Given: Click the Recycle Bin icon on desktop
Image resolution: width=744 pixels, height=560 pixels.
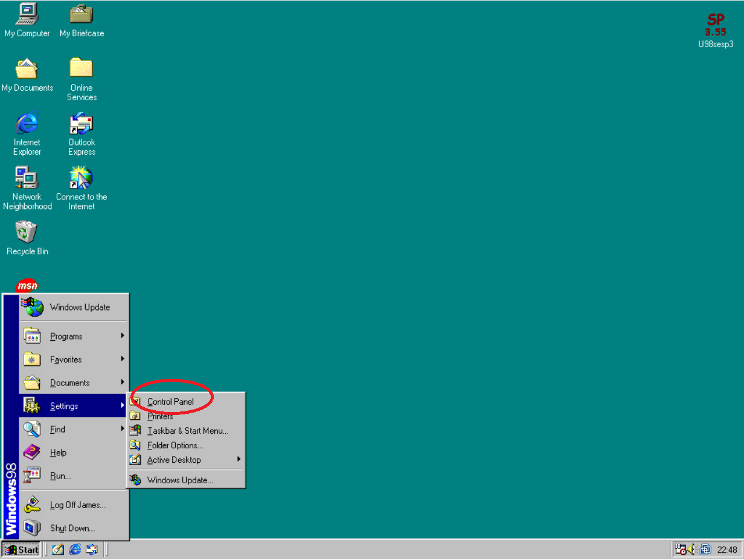Looking at the screenshot, I should pos(27,233).
